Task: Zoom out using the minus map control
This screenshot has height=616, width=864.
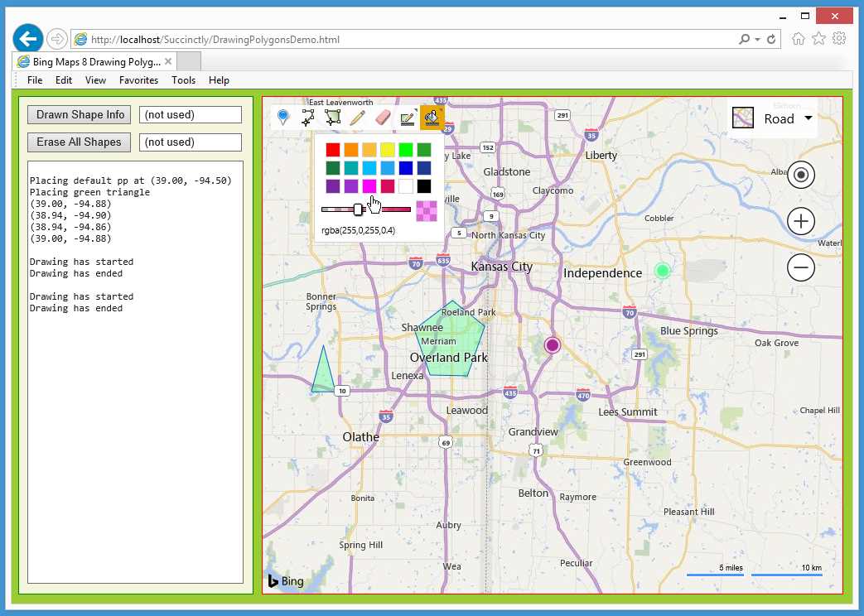Action: point(800,267)
